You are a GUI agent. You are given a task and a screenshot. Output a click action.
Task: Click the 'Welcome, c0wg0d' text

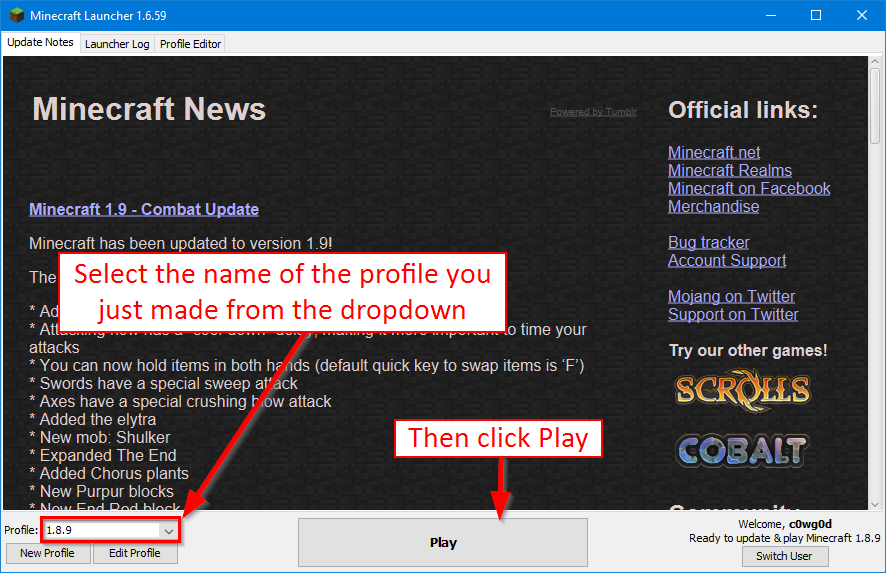tap(785, 524)
